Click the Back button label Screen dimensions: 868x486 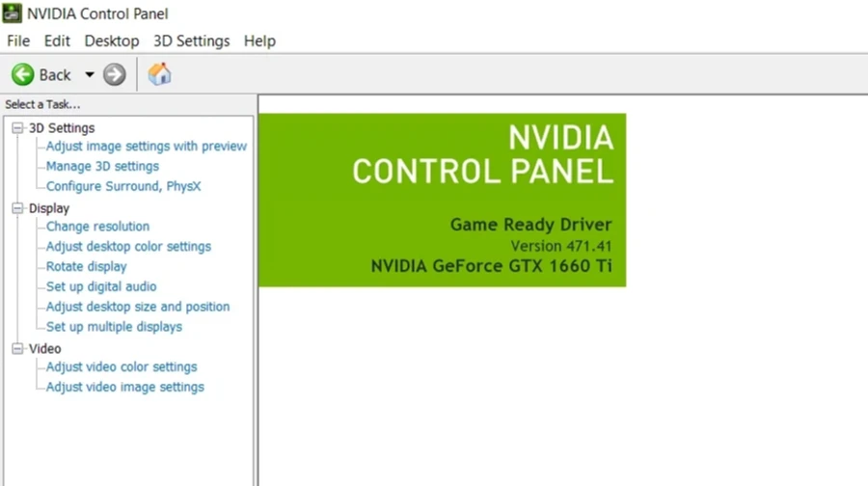tap(55, 74)
